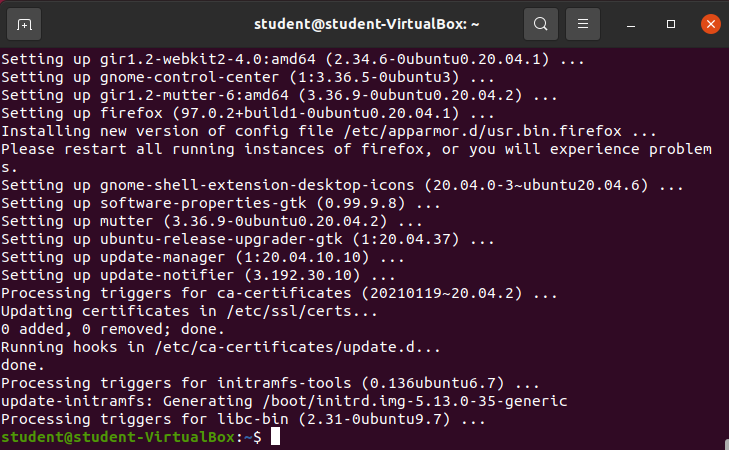
Task: Close the terminal window
Action: tap(708, 24)
